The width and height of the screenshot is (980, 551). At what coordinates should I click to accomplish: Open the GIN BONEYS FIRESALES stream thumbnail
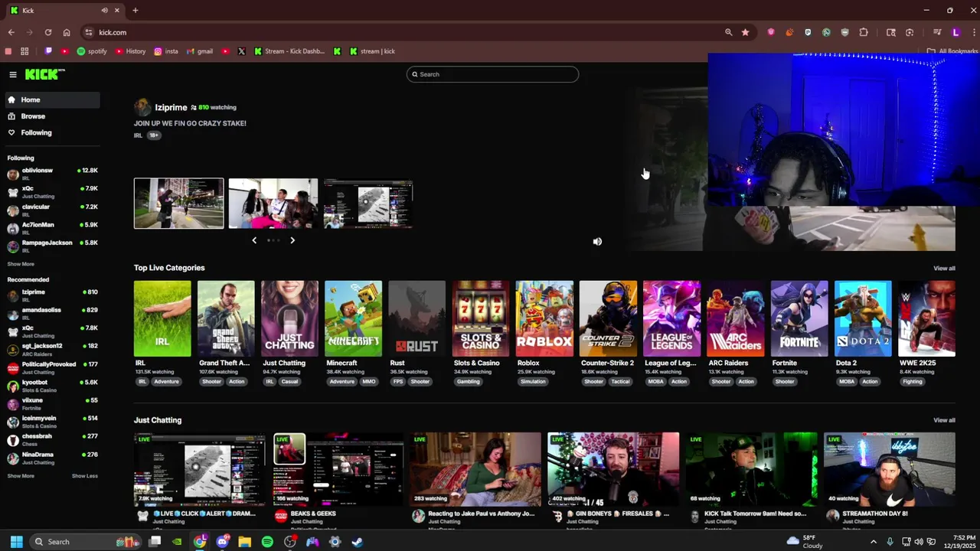[x=613, y=469]
